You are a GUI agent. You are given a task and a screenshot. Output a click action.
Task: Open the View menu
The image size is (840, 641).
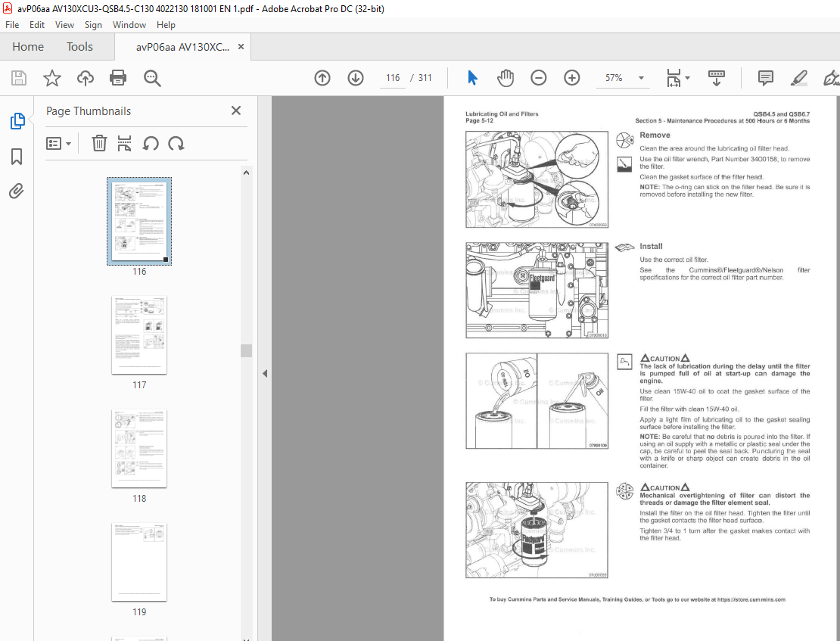[x=64, y=25]
